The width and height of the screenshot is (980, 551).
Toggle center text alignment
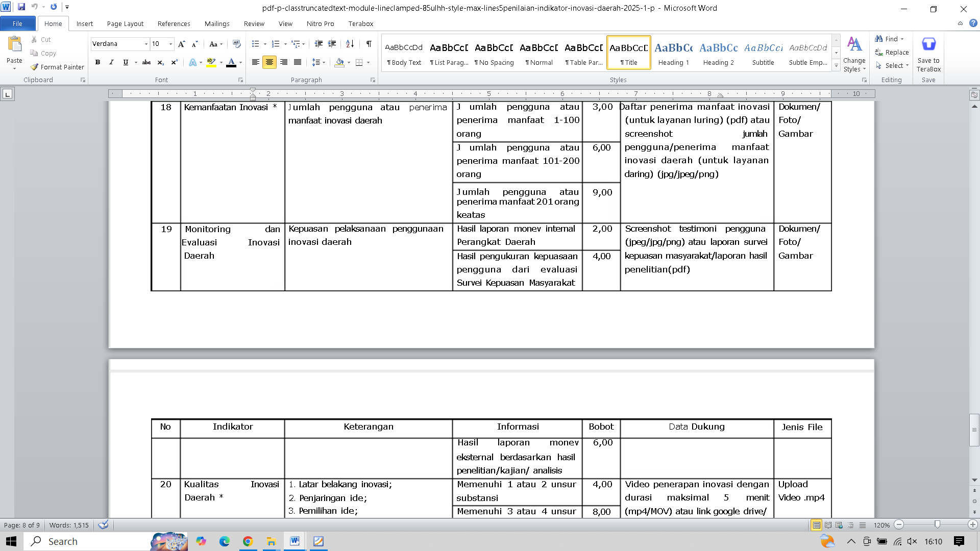[x=269, y=62]
